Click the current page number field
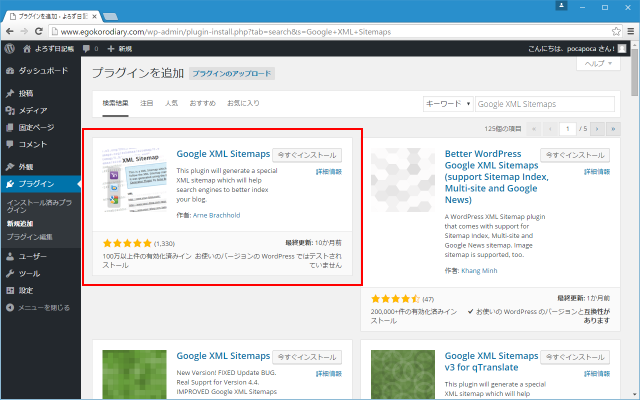Image resolution: width=640 pixels, height=400 pixels. 567,129
